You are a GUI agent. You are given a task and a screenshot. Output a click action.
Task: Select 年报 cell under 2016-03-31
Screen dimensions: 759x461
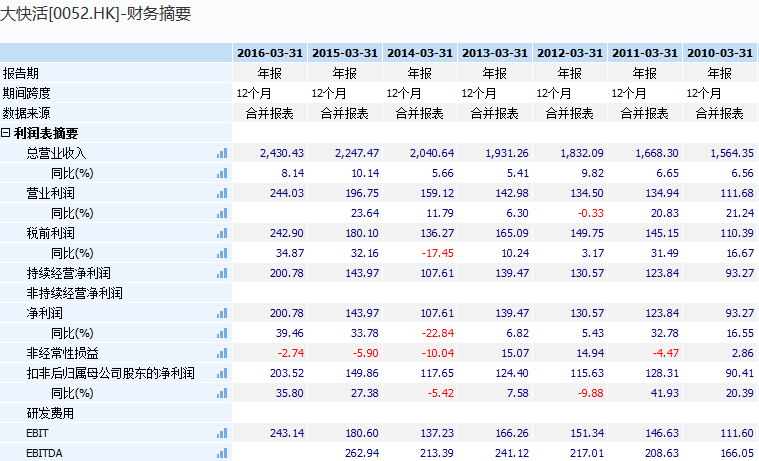click(270, 73)
